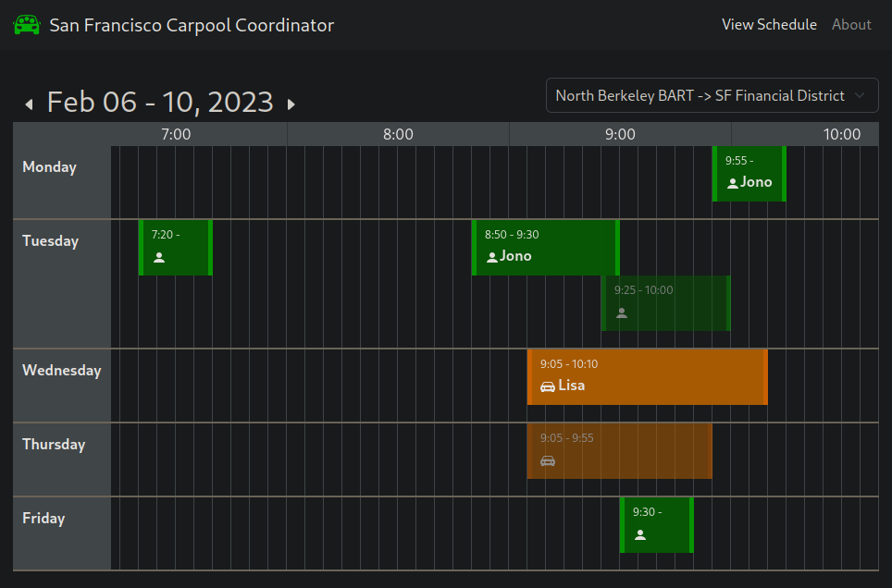Click the green carpool logo icon

click(27, 25)
